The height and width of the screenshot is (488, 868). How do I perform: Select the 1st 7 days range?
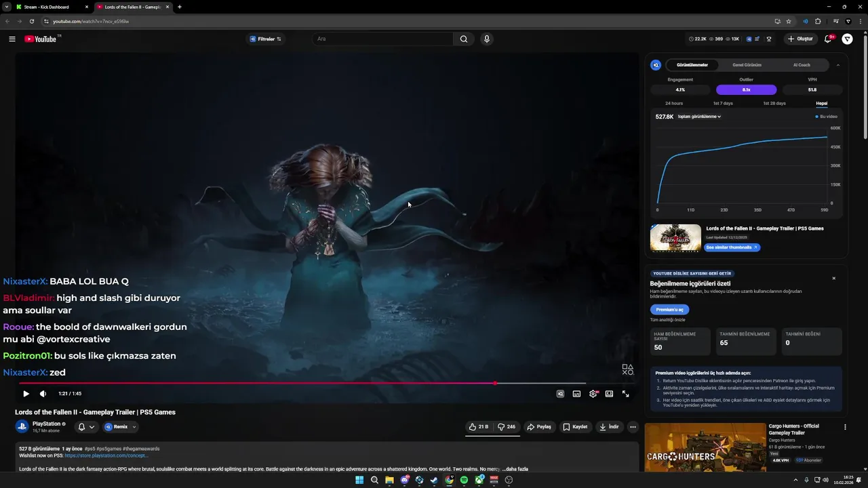click(723, 104)
